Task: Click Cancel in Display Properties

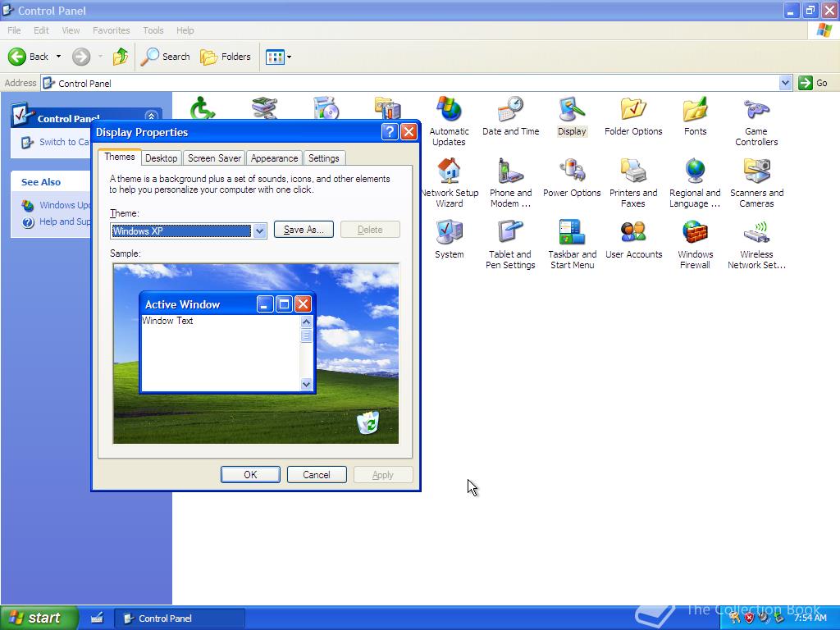Action: pyautogui.click(x=317, y=475)
